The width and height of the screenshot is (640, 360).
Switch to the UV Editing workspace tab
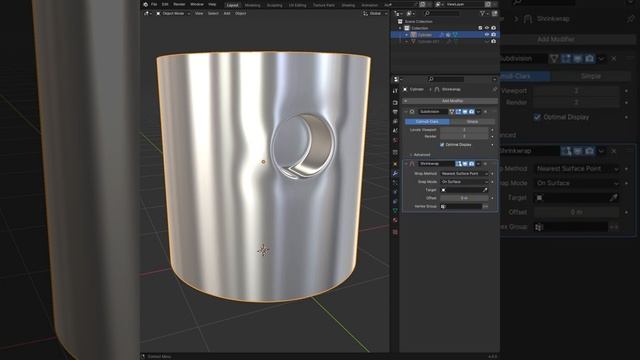point(297,5)
